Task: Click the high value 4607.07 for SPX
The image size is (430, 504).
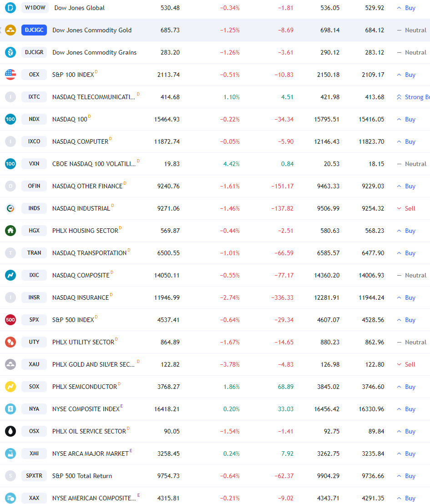Action: pyautogui.click(x=329, y=320)
